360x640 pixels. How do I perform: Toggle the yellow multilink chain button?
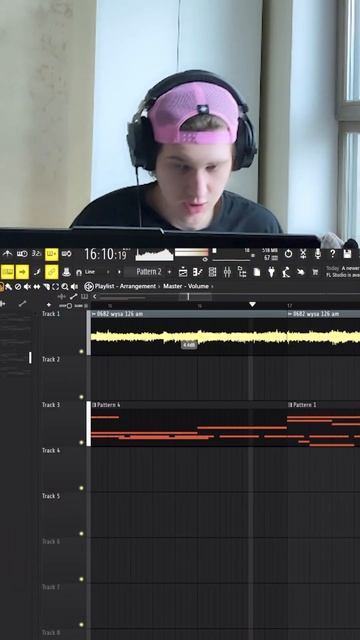click(x=51, y=272)
